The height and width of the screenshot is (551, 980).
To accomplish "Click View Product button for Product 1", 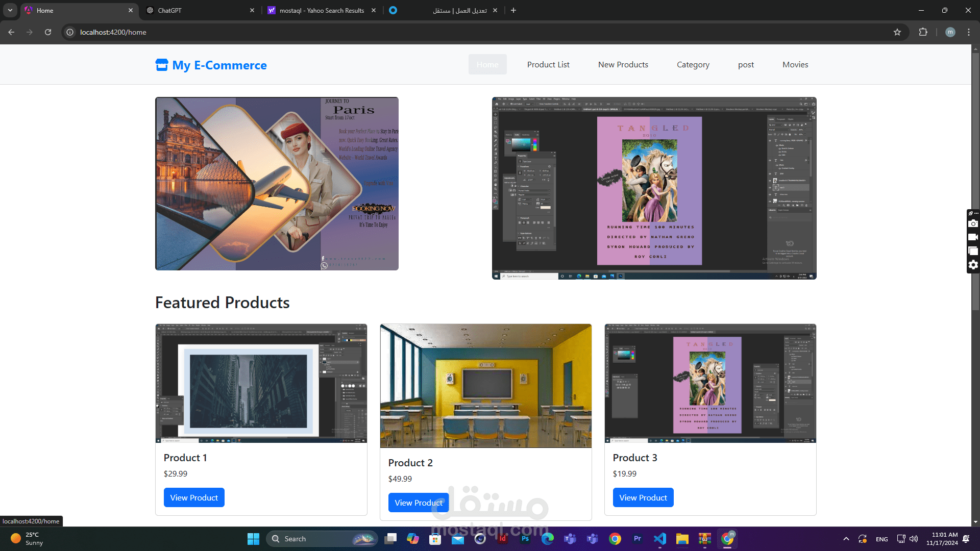I will [x=194, y=497].
